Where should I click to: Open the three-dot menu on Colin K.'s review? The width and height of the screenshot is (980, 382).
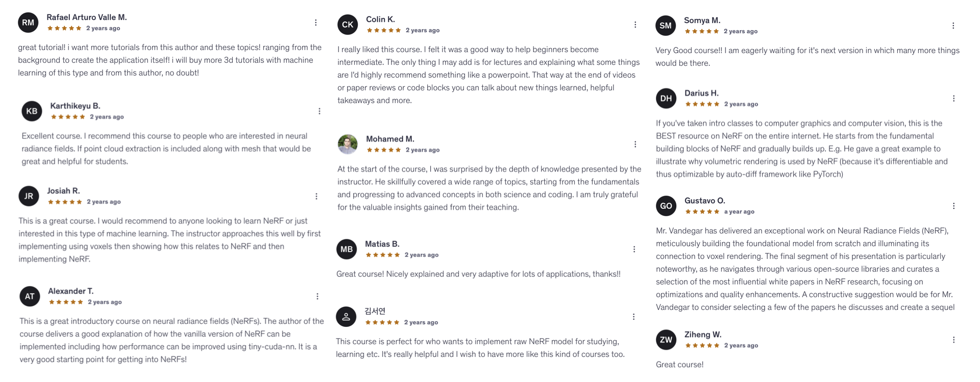[635, 24]
